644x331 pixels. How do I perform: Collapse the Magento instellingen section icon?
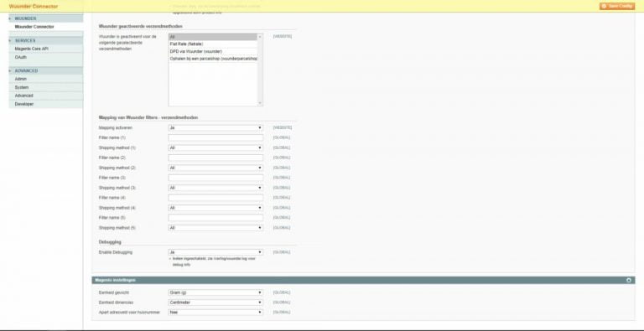pos(628,280)
